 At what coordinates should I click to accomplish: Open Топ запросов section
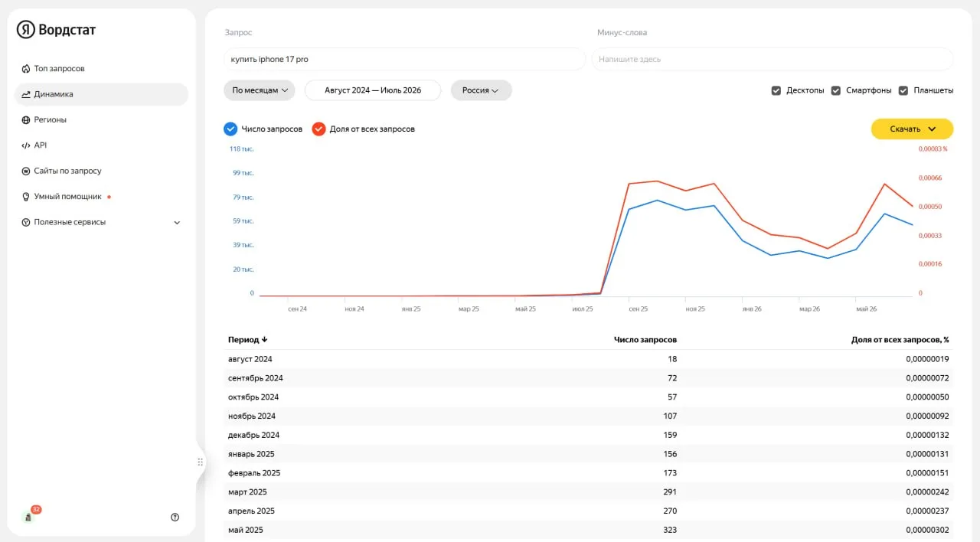point(101,69)
